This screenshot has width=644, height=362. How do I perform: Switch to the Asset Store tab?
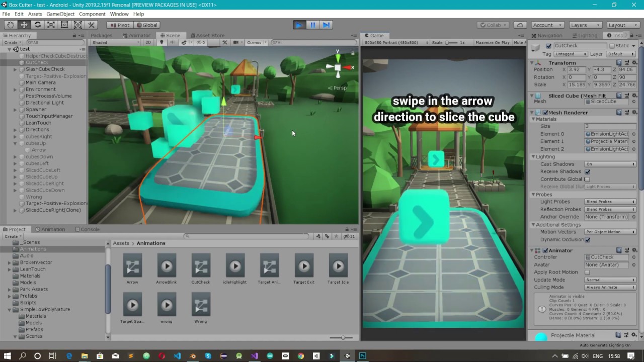click(x=207, y=35)
